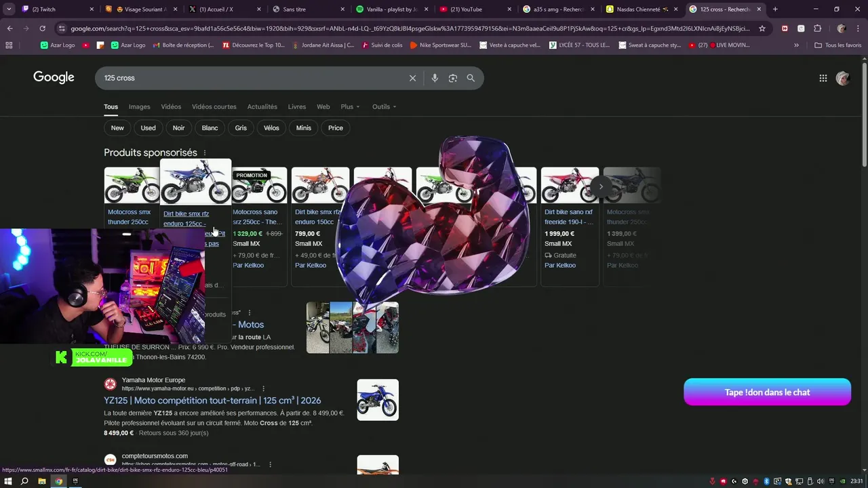The width and height of the screenshot is (868, 488).
Task: Start voice search with microphone icon
Action: coord(435,78)
